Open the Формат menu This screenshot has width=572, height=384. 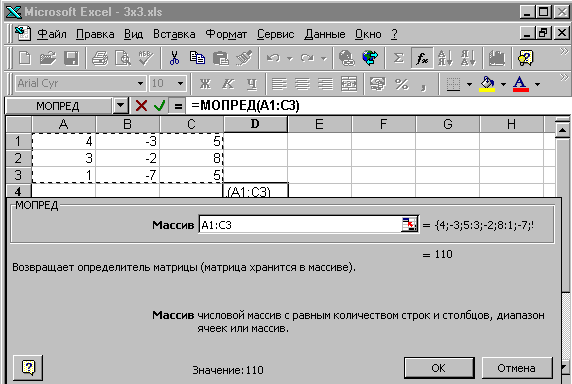click(226, 34)
